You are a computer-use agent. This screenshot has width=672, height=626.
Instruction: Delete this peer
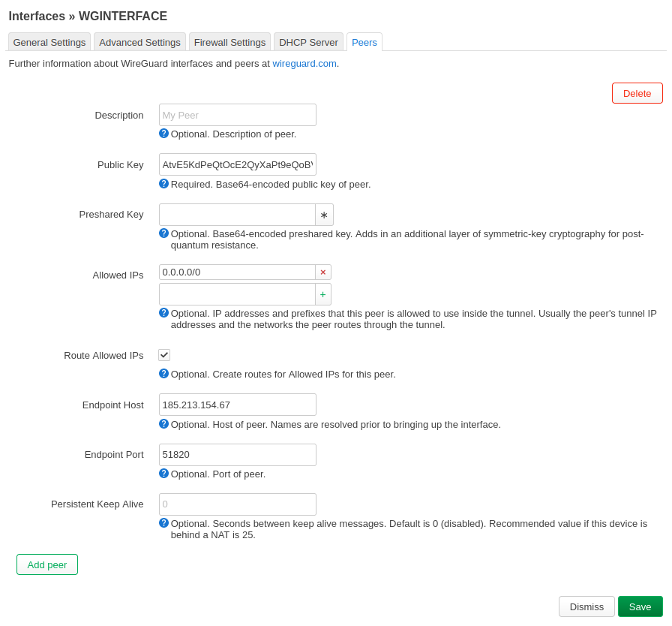pos(637,93)
